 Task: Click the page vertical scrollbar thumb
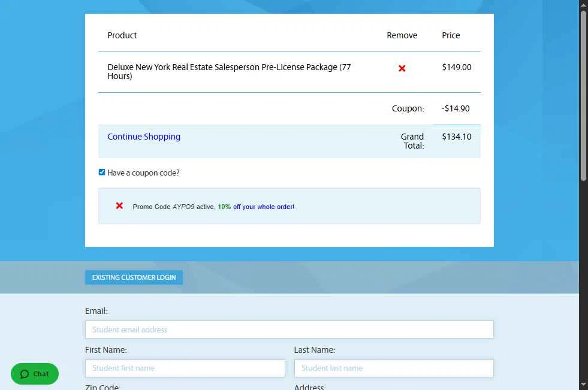click(583, 95)
